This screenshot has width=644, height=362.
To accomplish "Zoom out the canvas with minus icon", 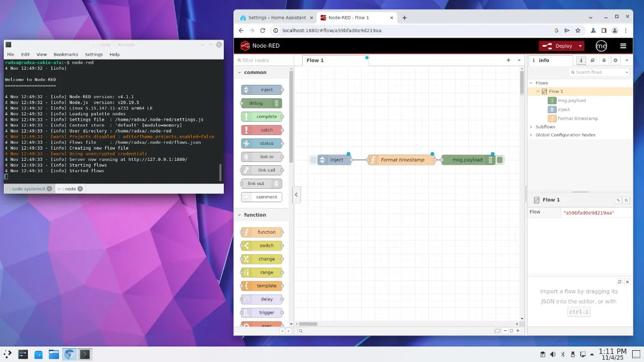I will 505,331.
